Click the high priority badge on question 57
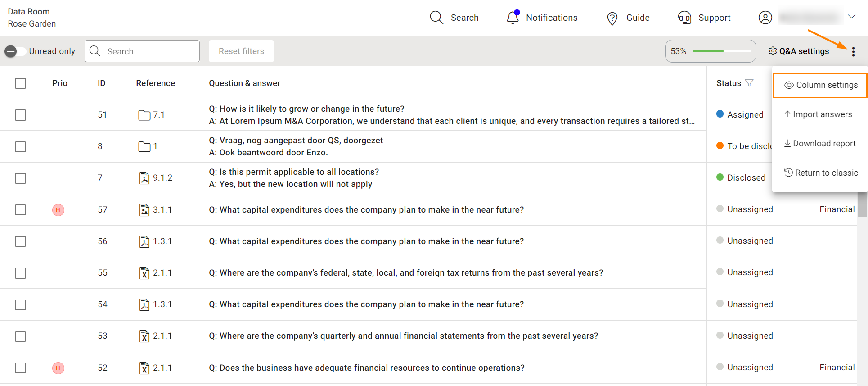 [58, 210]
